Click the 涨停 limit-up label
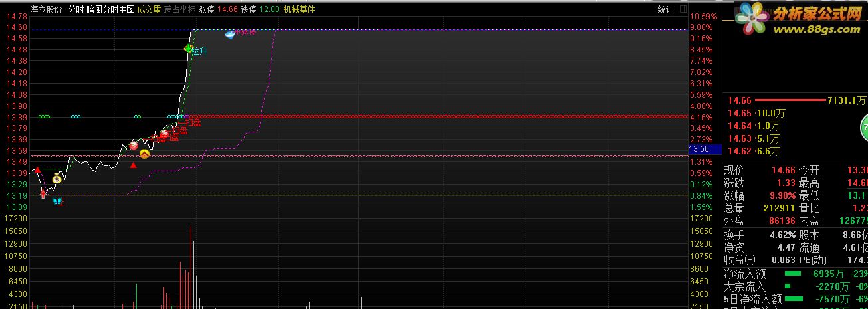 [x=207, y=9]
